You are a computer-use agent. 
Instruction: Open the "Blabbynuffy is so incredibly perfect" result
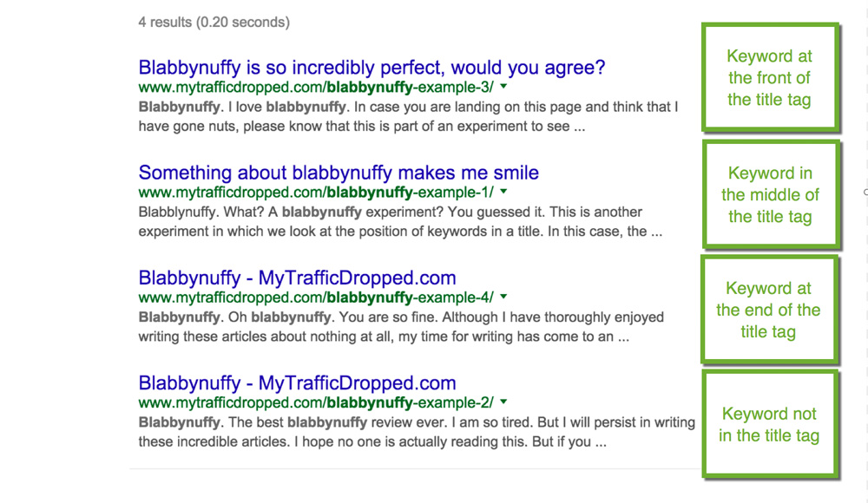pos(372,68)
